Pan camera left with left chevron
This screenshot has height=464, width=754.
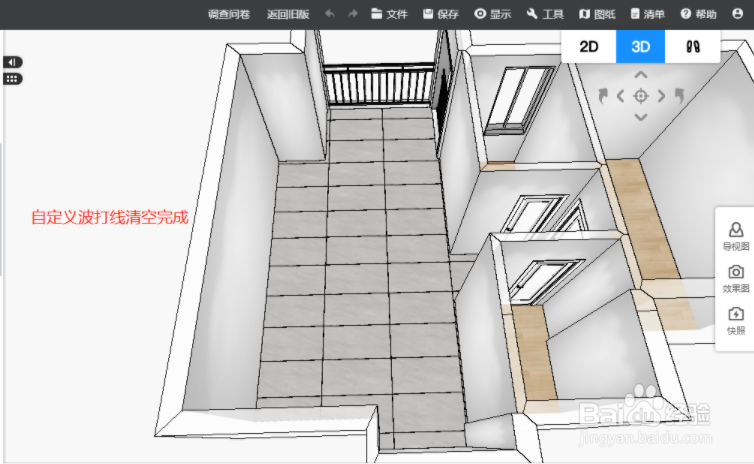click(620, 96)
